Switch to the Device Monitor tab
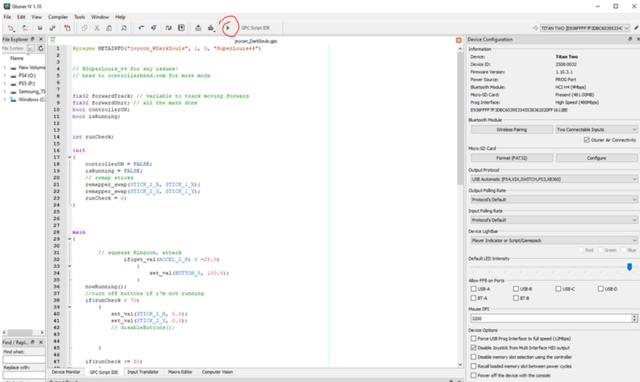 66,372
